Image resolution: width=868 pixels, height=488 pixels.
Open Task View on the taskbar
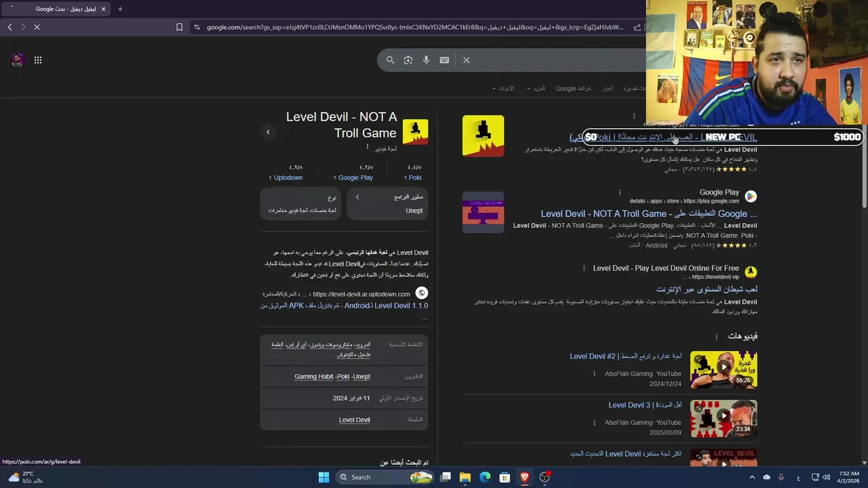pos(446,477)
